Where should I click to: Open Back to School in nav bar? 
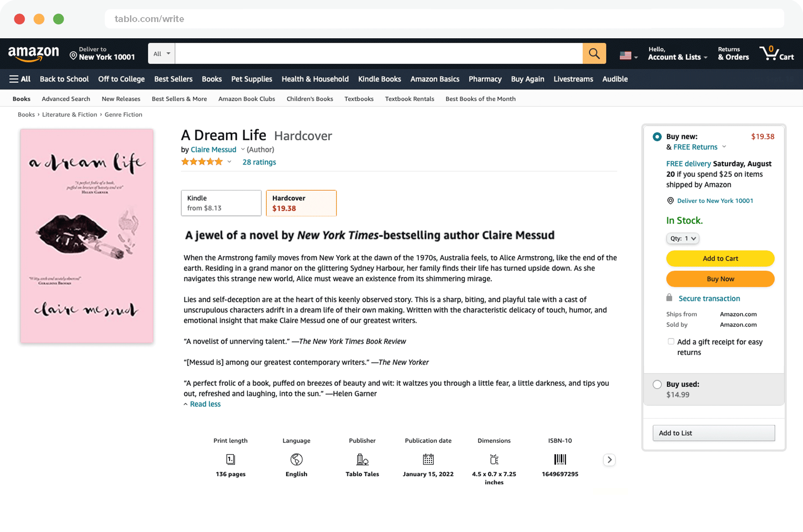(x=64, y=79)
